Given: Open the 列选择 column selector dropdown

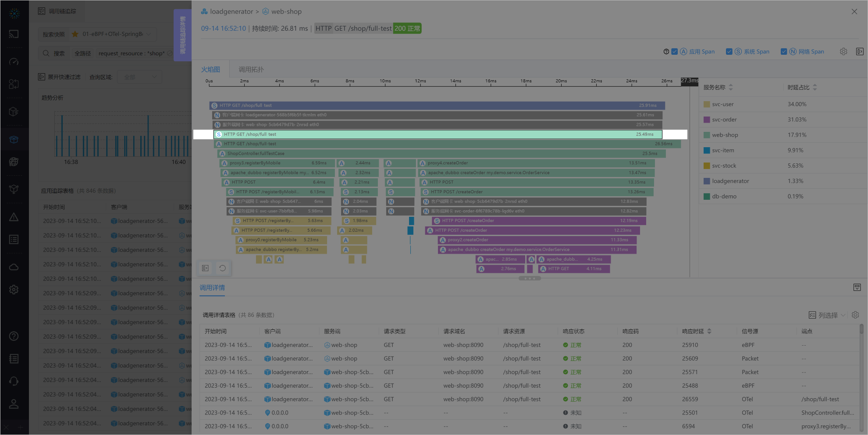Looking at the screenshot, I should click(827, 315).
